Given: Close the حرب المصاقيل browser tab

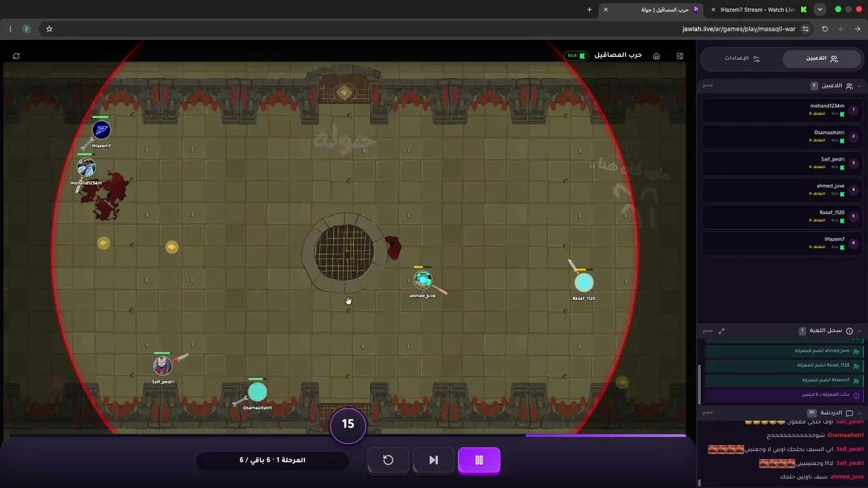Looking at the screenshot, I should pos(606,9).
